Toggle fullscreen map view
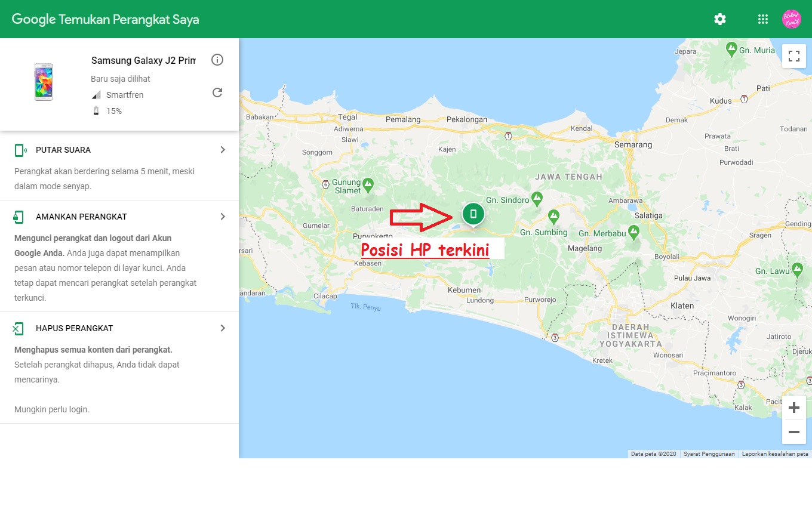 (793, 56)
